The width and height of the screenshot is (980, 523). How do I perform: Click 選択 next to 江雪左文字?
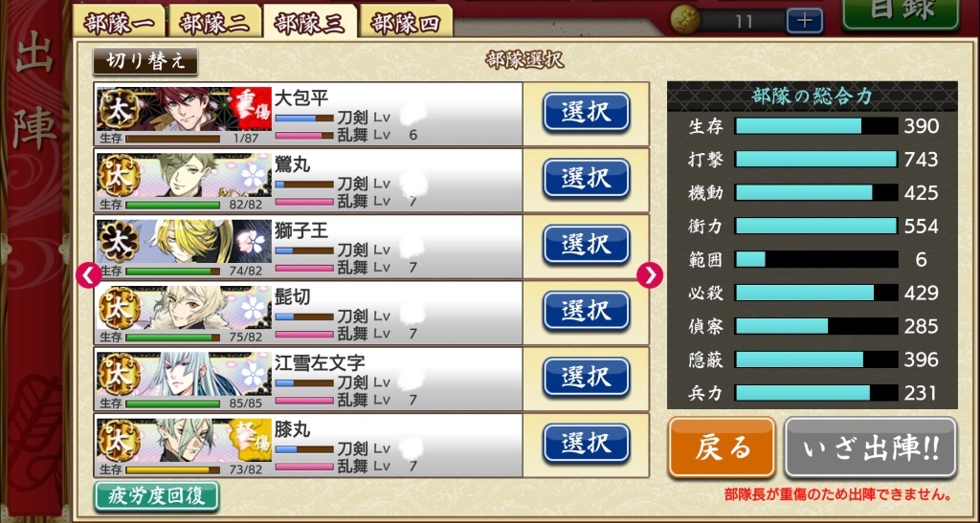tap(586, 377)
